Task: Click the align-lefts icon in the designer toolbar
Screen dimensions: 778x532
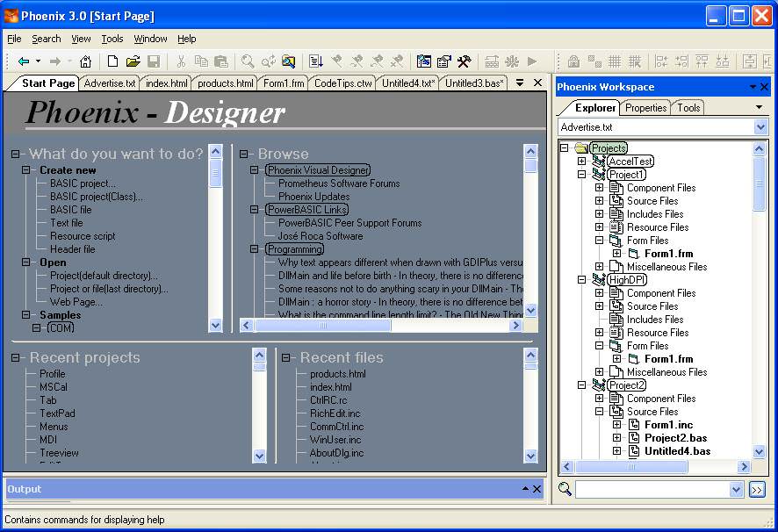Action: (x=661, y=61)
